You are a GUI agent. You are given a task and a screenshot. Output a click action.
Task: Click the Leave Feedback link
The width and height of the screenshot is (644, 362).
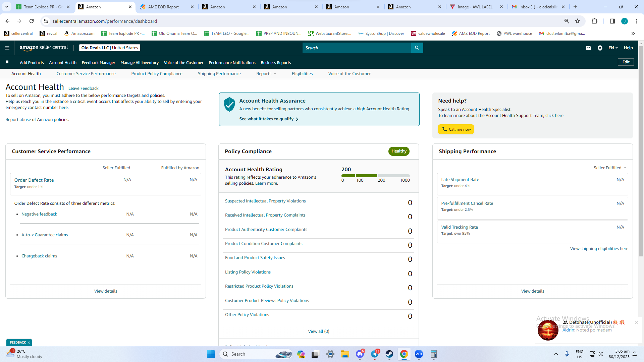tap(83, 88)
